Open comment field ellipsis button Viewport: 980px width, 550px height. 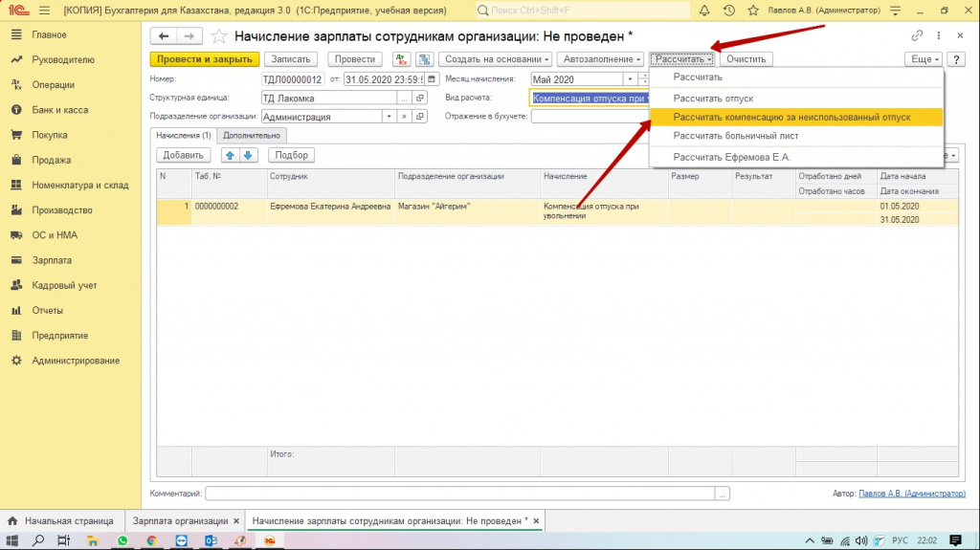722,494
